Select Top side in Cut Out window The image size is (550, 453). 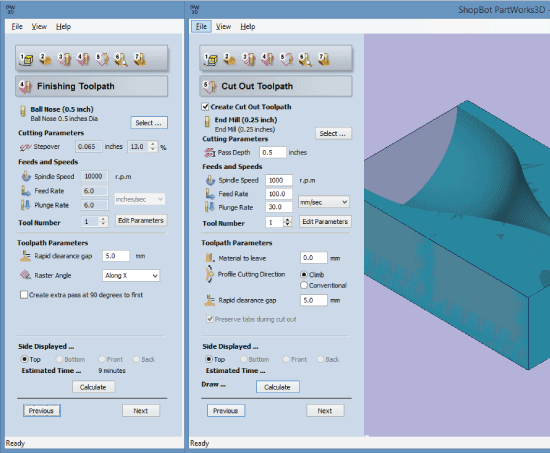coord(209,359)
